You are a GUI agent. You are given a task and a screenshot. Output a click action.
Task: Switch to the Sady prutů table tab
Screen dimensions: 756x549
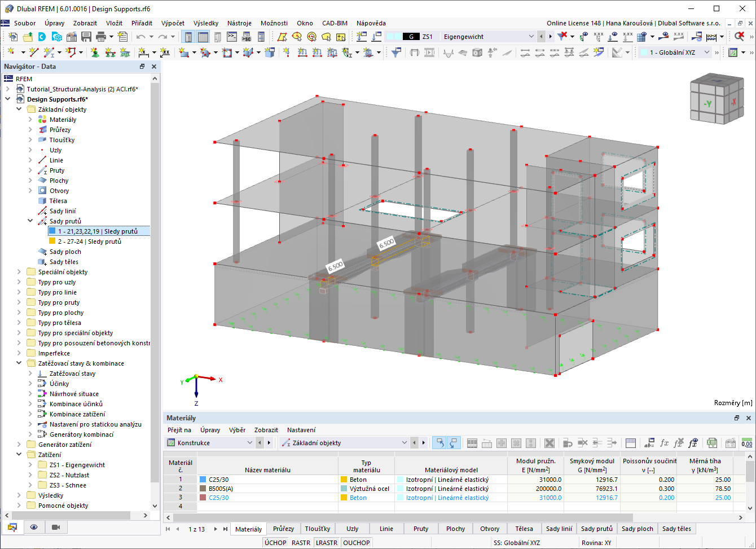click(x=597, y=529)
